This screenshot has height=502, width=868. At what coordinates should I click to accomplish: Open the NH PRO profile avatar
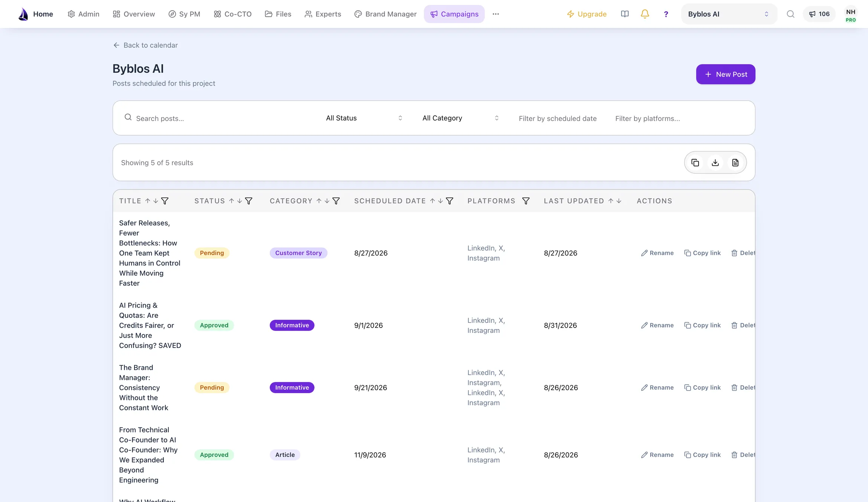(851, 15)
